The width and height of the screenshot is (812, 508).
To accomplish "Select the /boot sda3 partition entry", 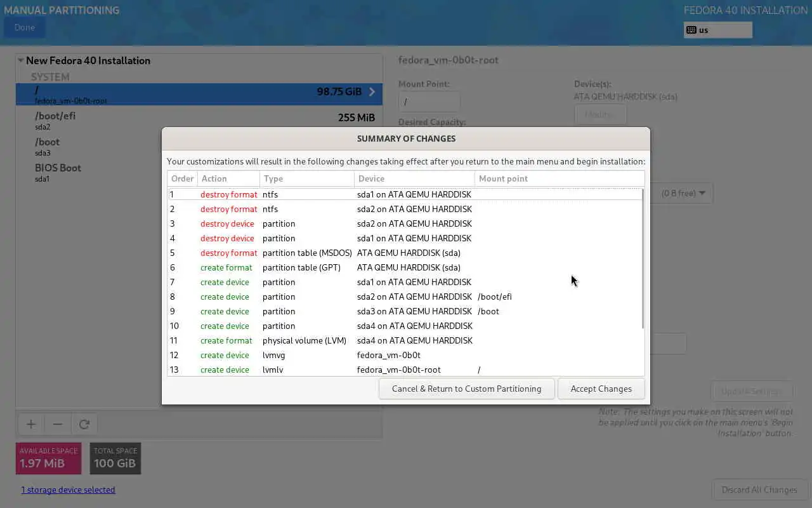I will (199, 147).
